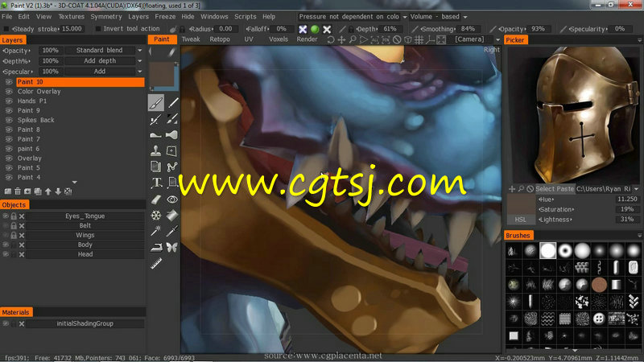Select the brush paint tool
The image size is (644, 362).
coord(156,103)
